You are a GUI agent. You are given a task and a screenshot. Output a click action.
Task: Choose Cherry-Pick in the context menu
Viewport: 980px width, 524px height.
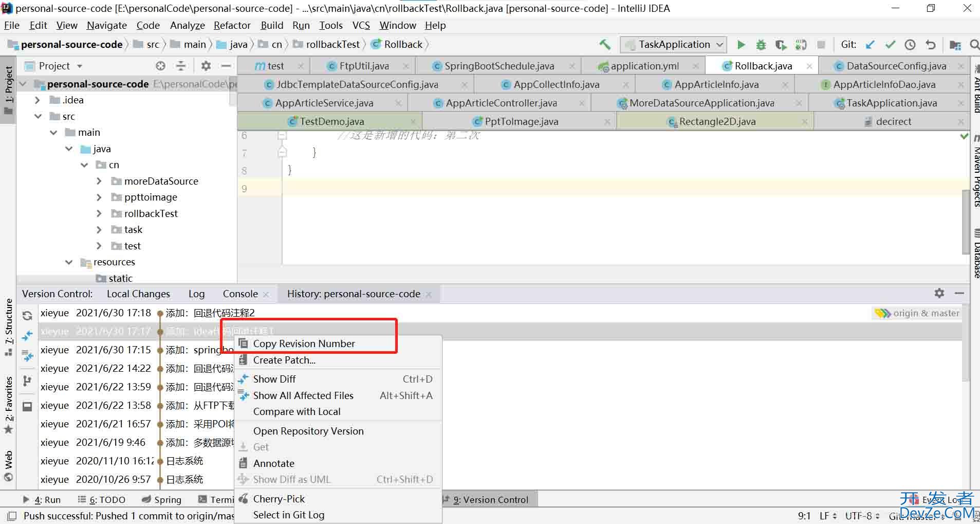click(338, 499)
